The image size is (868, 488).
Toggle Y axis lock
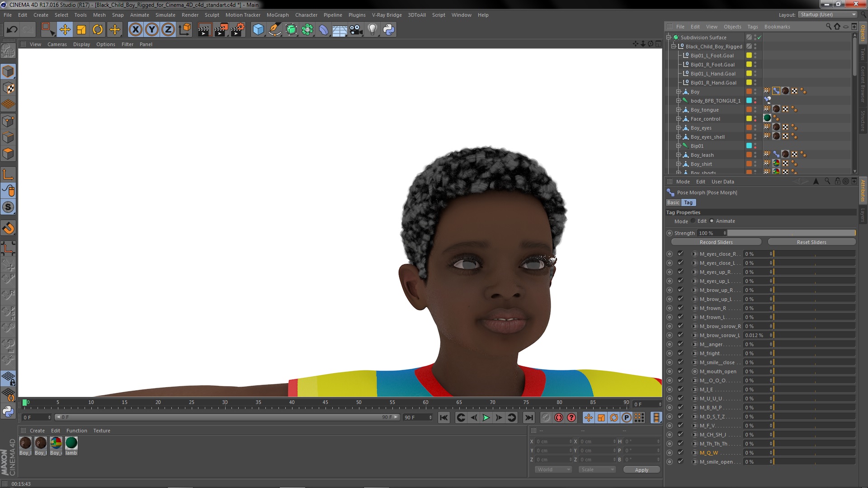click(152, 30)
